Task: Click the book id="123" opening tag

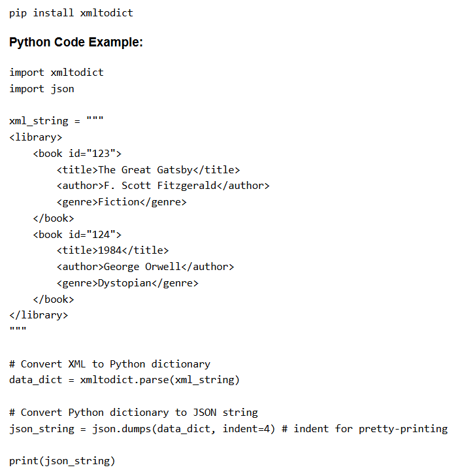Action: [77, 154]
